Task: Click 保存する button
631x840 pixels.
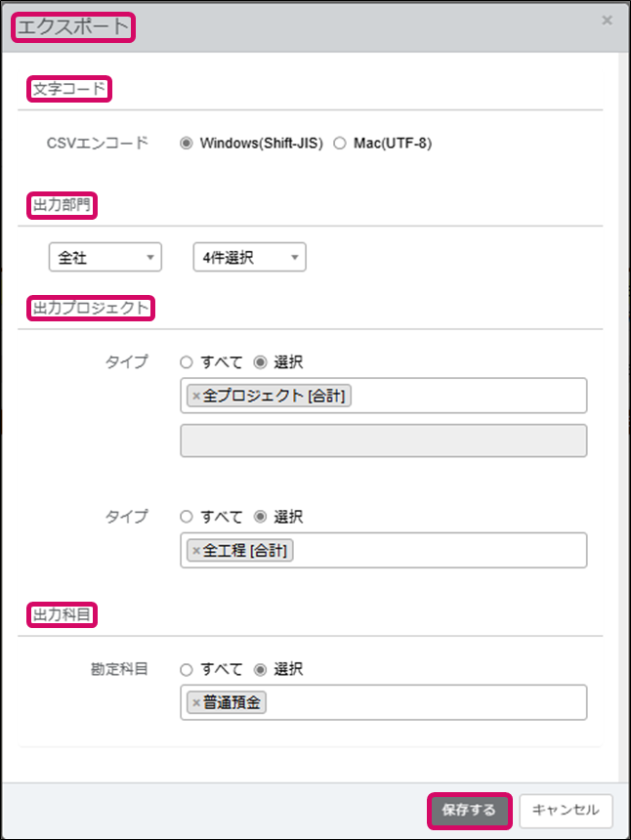Action: pos(469,810)
